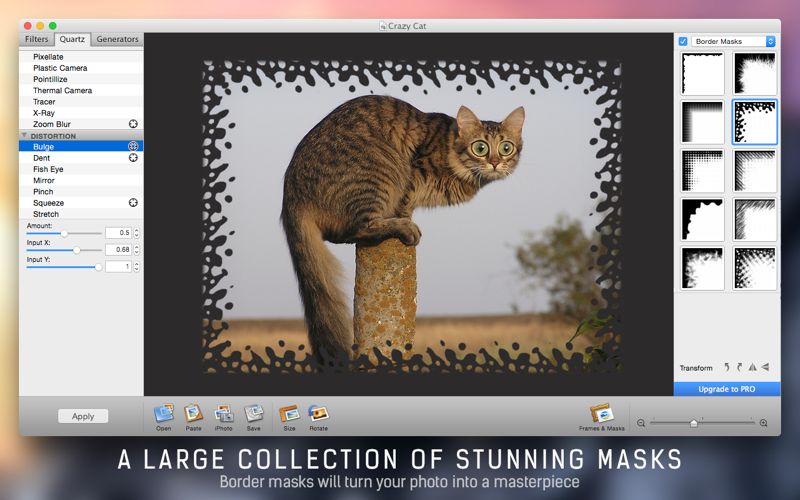
Task: Select the Pixellate filter
Action: tap(81, 57)
